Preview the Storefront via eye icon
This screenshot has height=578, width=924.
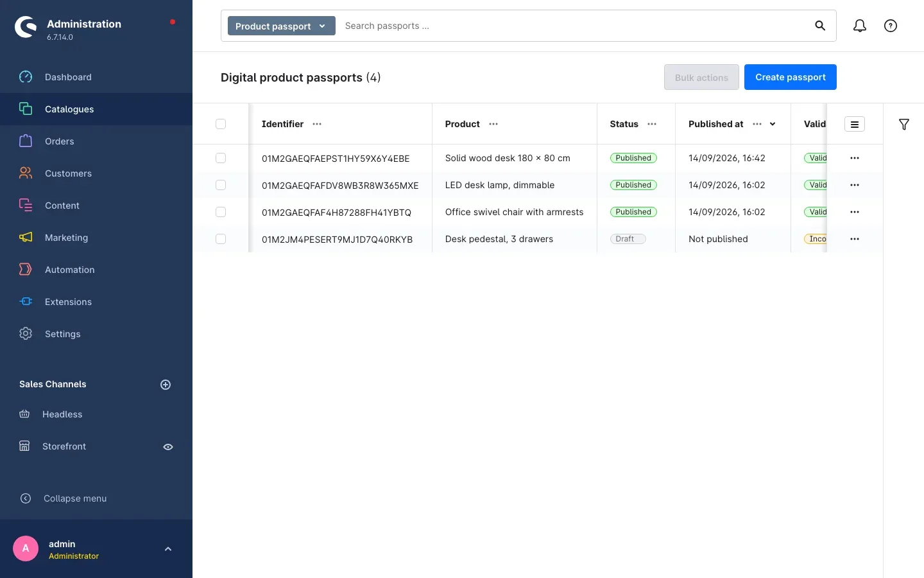click(168, 447)
